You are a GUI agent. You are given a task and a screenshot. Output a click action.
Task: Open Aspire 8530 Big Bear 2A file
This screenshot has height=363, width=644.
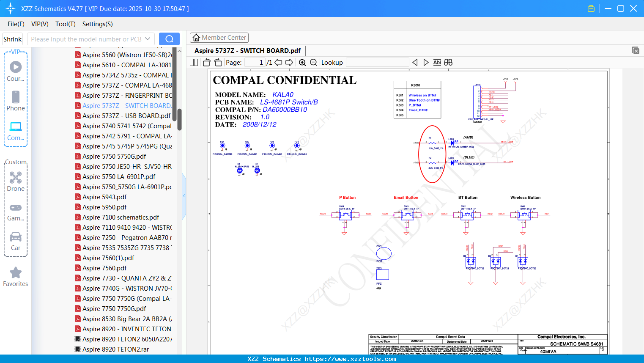pos(123,319)
